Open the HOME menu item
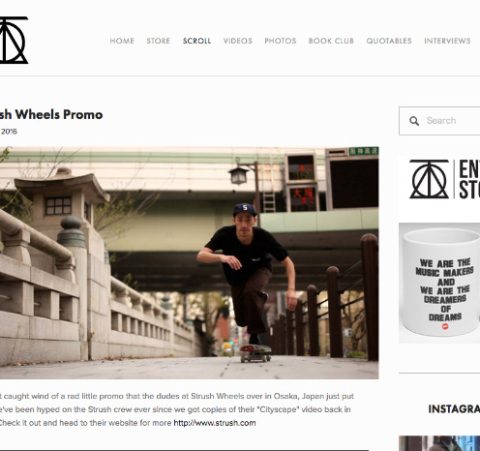Viewport: 480px width, 451px height. pos(122,41)
